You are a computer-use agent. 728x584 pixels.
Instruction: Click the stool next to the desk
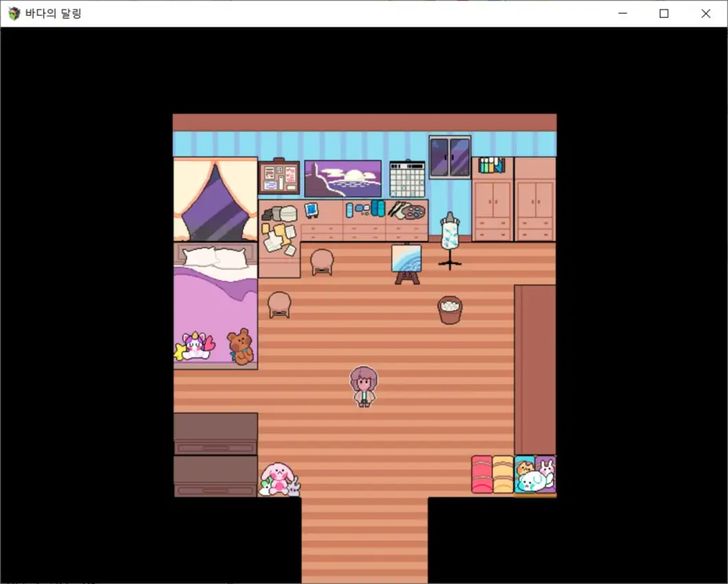coord(321,262)
